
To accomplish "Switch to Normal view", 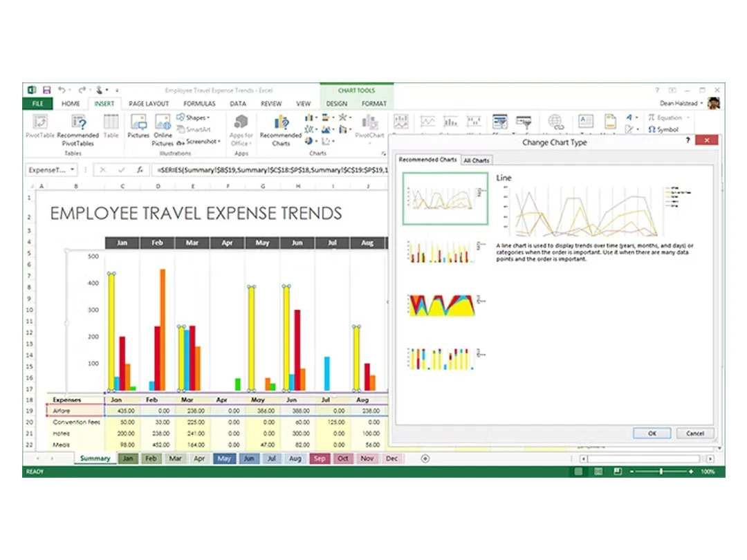I will (x=577, y=472).
